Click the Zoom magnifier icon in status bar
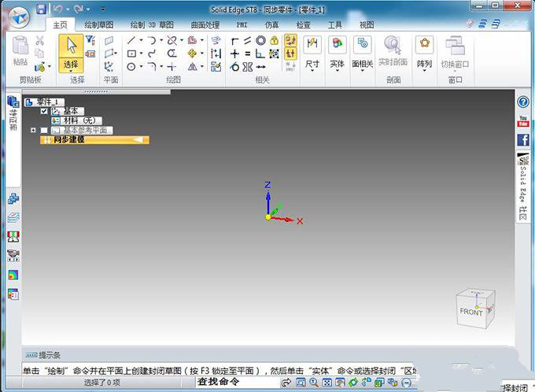Viewport: 535px width, 392px height. (314, 383)
